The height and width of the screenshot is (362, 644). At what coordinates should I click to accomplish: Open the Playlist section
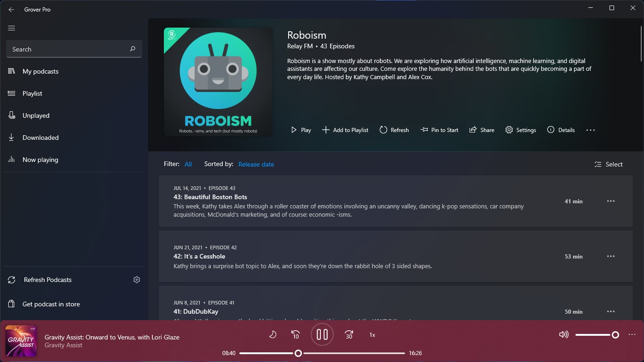(32, 93)
